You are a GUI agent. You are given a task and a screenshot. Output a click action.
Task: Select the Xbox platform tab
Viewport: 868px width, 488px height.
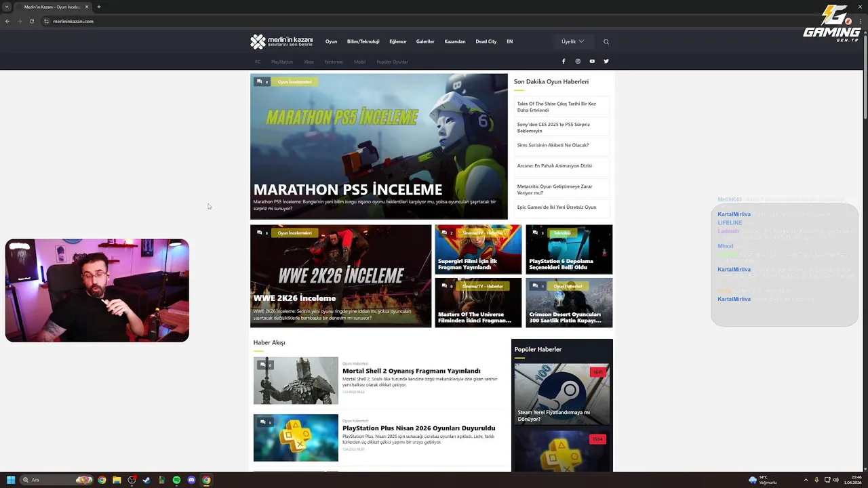[309, 62]
